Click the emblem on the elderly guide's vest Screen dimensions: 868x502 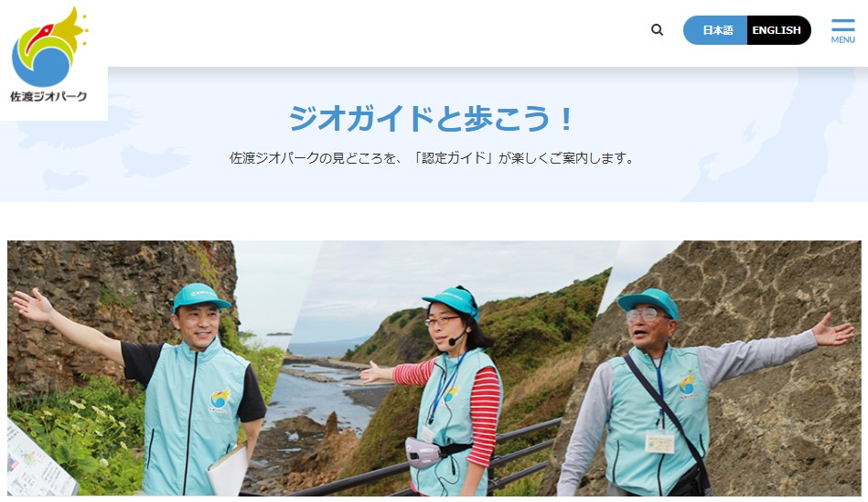coord(688,384)
